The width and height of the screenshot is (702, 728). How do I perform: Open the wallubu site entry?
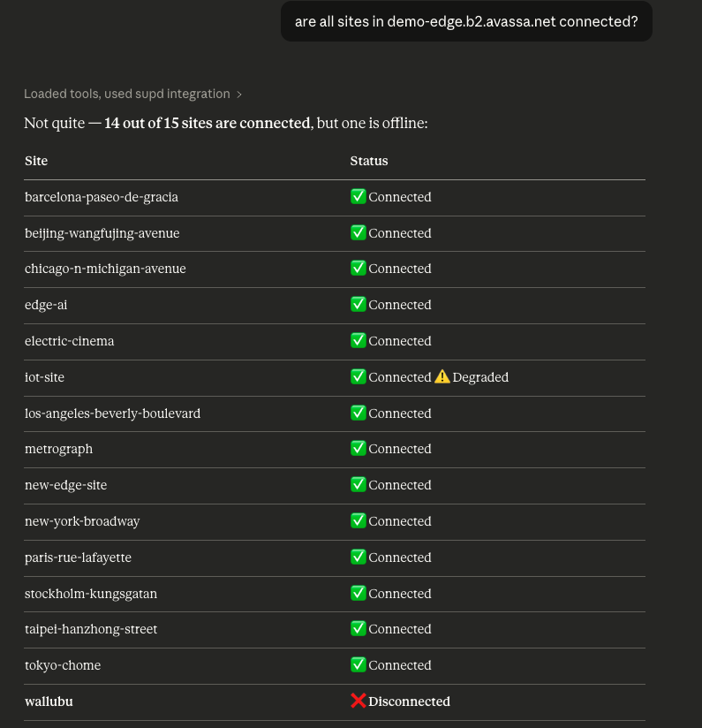[49, 701]
